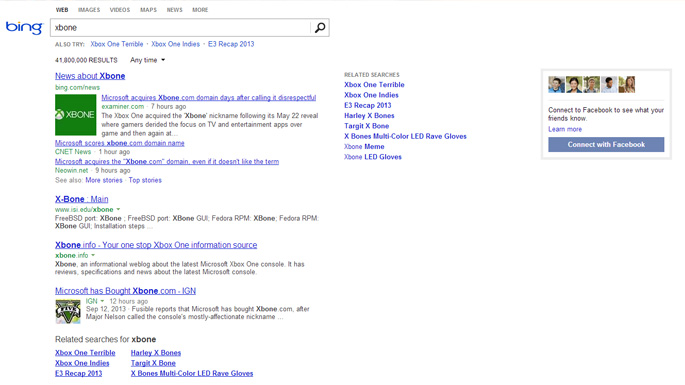Viewport: 685px width, 385px height.
Task: Click bottom related search E3 Recap 2013
Action: click(79, 374)
